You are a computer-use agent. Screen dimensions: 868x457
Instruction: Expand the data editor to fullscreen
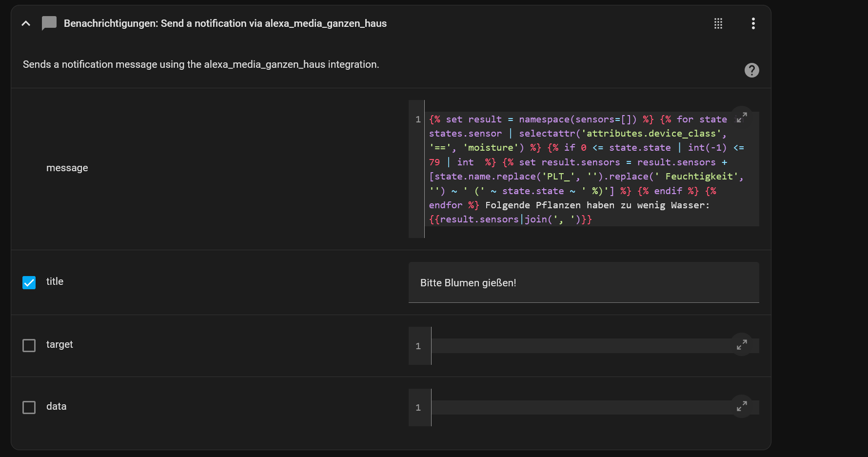click(x=741, y=406)
